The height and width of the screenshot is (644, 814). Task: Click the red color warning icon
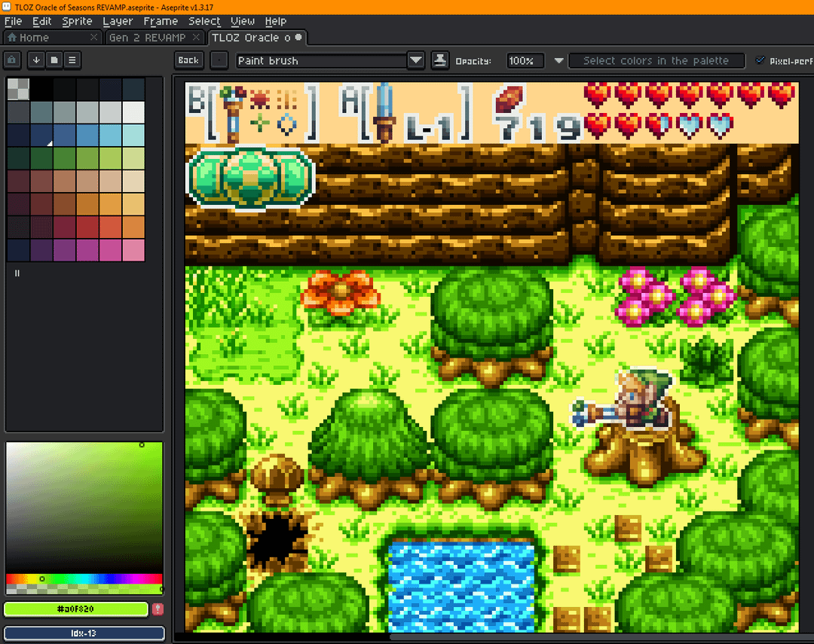click(158, 609)
